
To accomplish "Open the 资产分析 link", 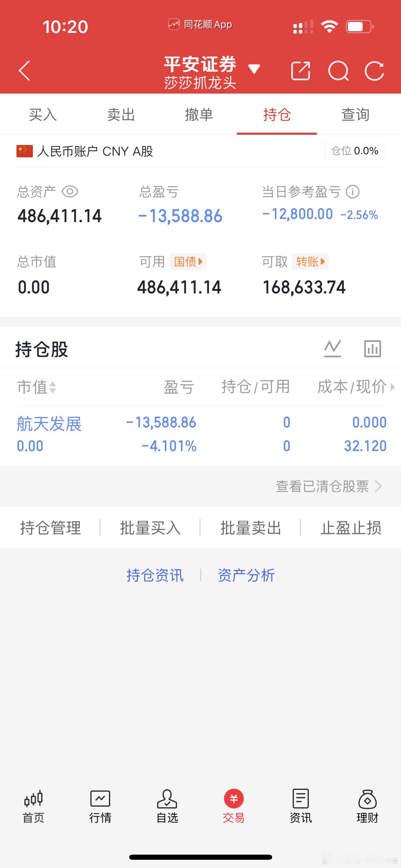I will (x=246, y=575).
